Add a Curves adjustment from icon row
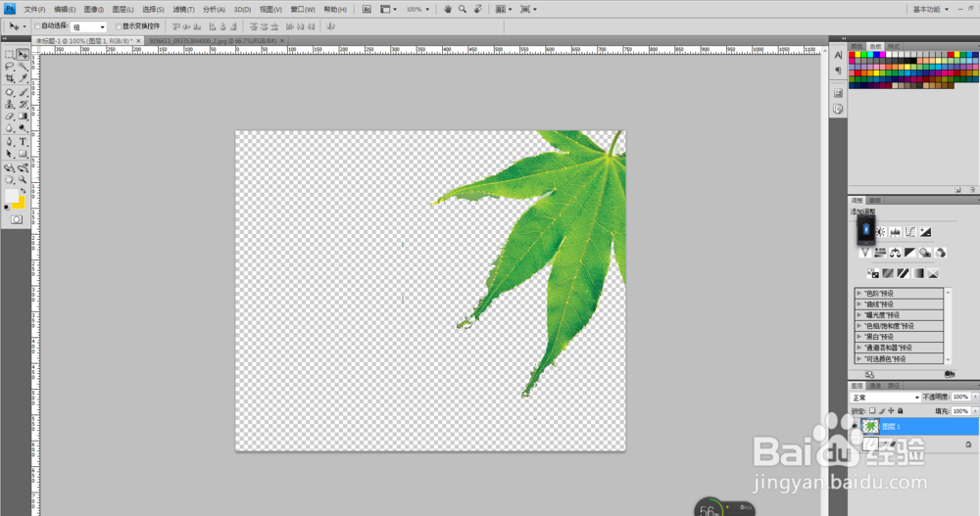Screen dimensions: 980x516 (x=910, y=232)
